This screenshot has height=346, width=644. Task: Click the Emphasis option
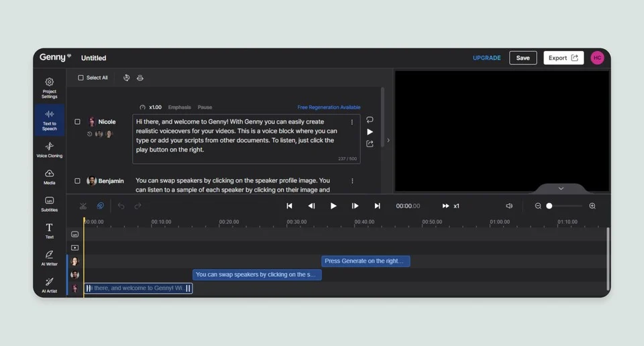[180, 107]
